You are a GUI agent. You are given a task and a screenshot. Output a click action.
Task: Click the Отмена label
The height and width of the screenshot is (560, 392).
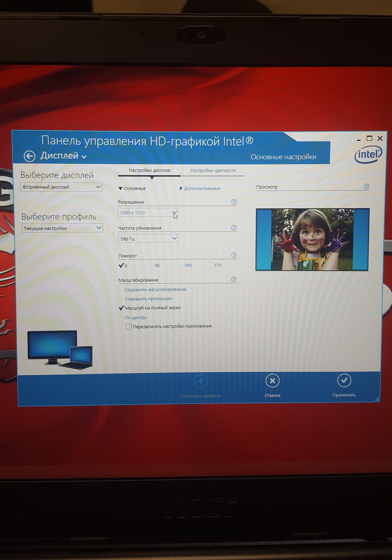(272, 395)
